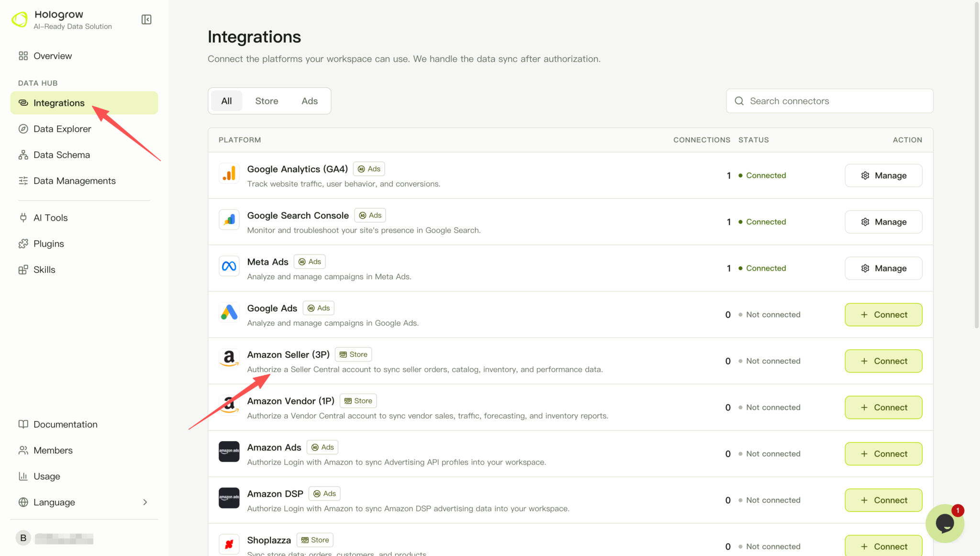Click the Ads tag beside Meta Ads
The height and width of the screenshot is (556, 980).
point(310,262)
